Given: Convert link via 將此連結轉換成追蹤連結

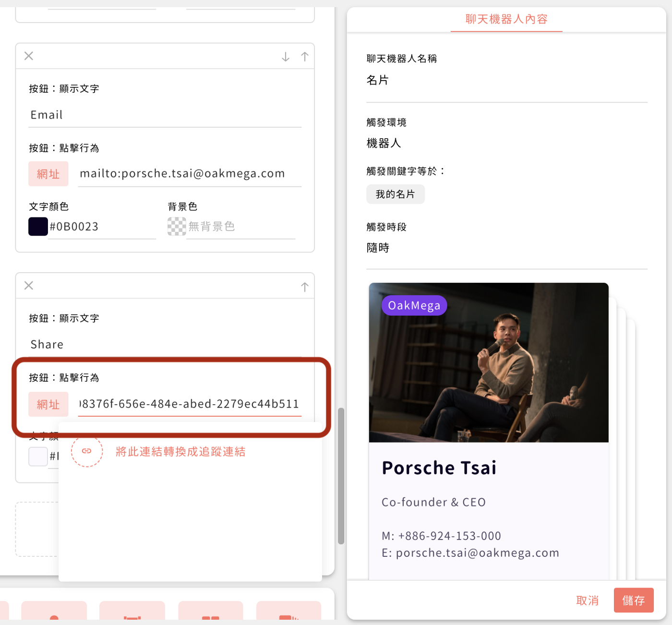Looking at the screenshot, I should click(x=180, y=452).
